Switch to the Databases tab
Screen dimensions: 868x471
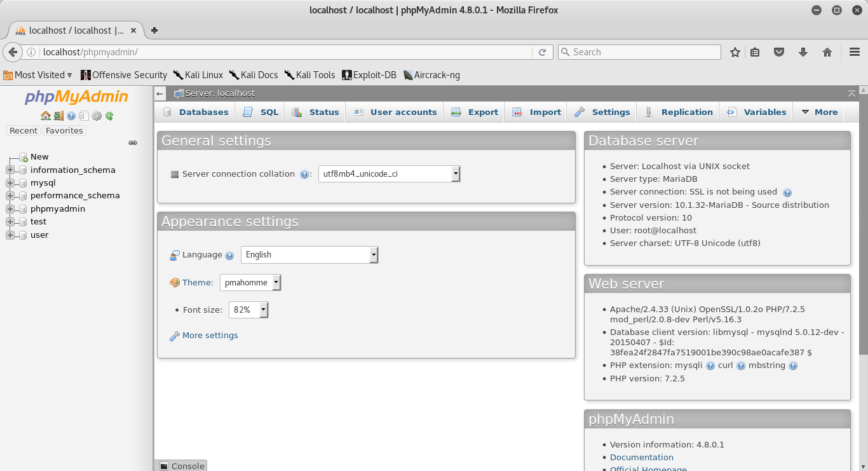pos(196,112)
